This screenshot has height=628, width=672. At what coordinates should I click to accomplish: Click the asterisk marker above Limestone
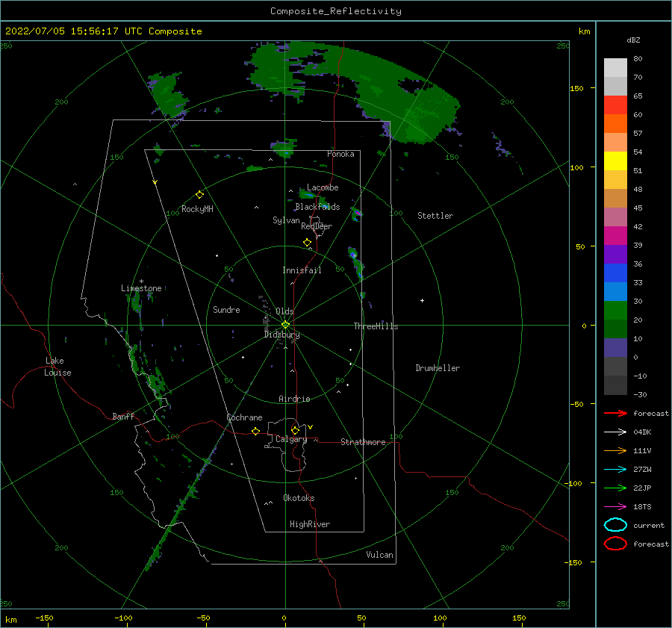141,282
